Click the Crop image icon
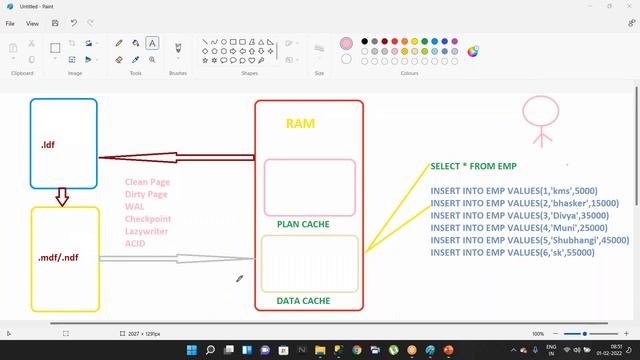 tap(72, 43)
